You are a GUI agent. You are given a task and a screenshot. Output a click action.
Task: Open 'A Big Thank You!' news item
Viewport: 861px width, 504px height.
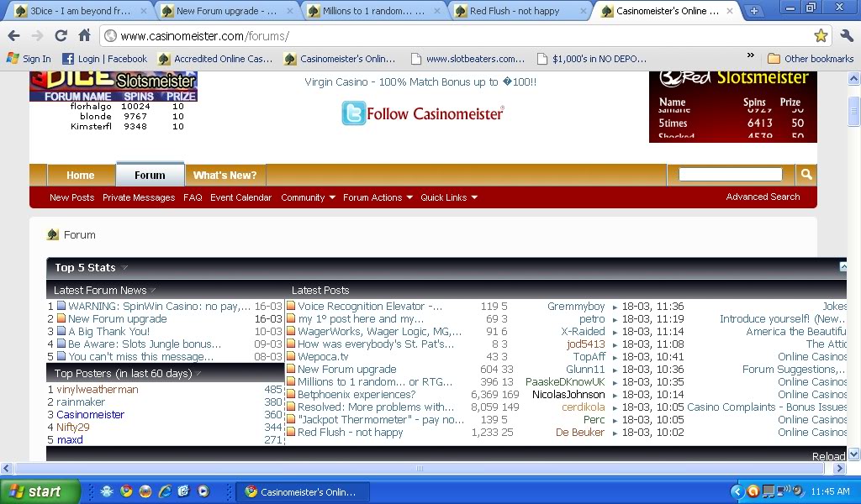click(x=108, y=331)
